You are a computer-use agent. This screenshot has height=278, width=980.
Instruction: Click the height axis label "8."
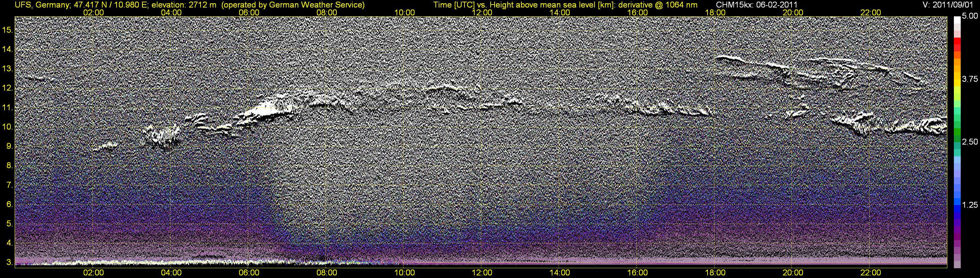9,165
